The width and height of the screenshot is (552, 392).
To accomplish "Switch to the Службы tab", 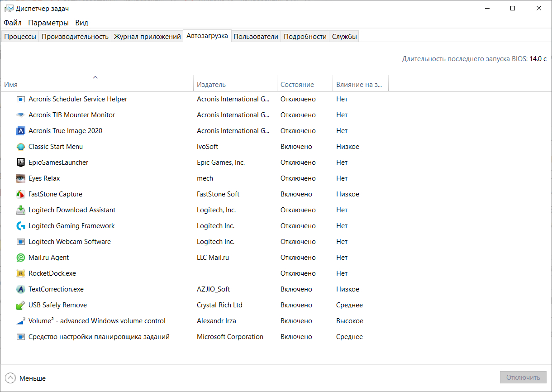I will click(344, 37).
